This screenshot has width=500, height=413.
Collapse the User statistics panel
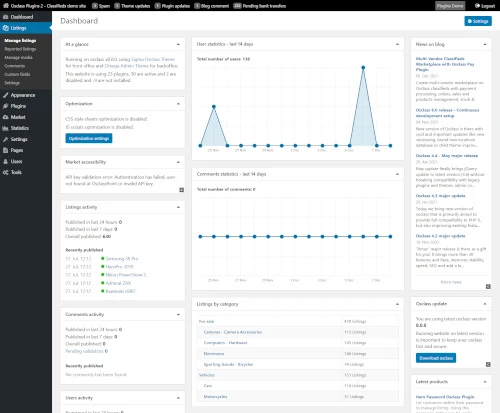[397, 44]
